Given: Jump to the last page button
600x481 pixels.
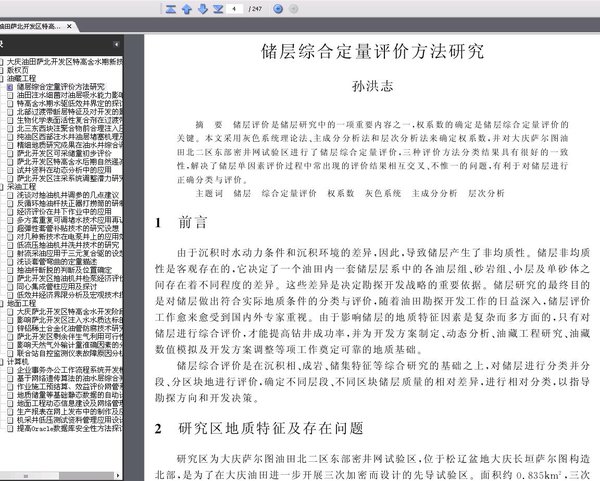Looking at the screenshot, I should (218, 9).
